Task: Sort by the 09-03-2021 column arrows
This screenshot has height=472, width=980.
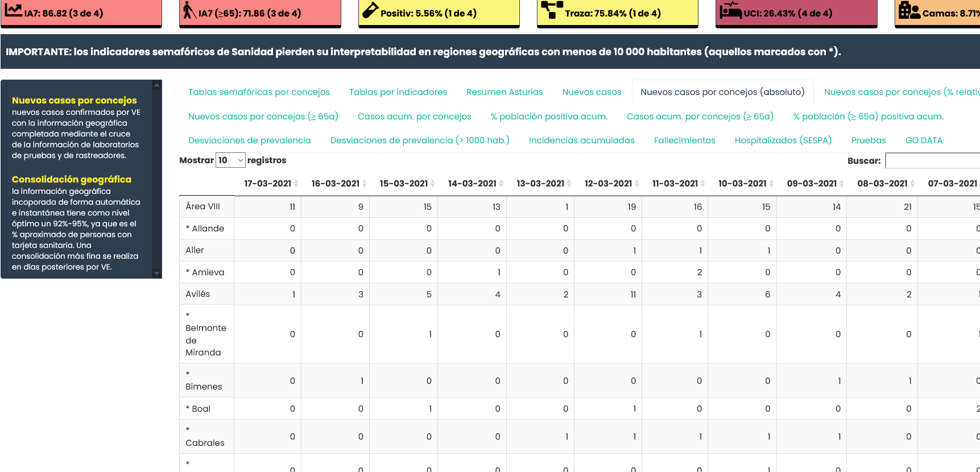Action: 841,184
